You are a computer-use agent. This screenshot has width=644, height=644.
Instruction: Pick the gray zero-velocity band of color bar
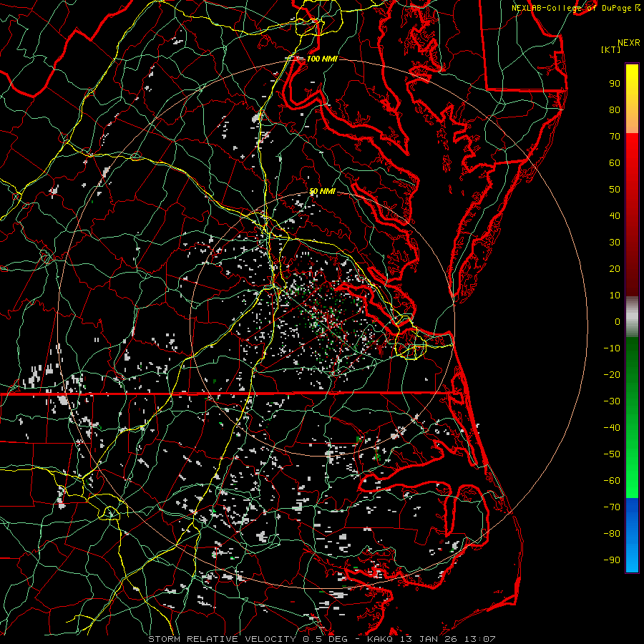632,316
